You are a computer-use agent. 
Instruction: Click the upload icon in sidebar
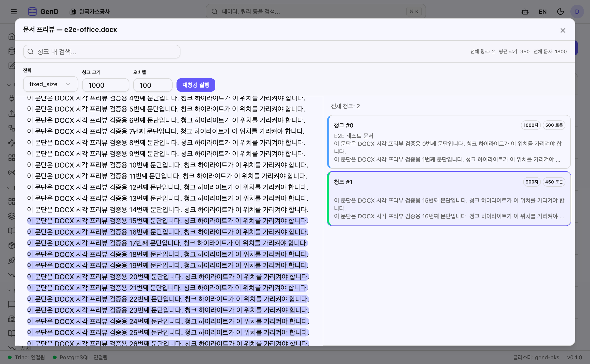pos(11,113)
